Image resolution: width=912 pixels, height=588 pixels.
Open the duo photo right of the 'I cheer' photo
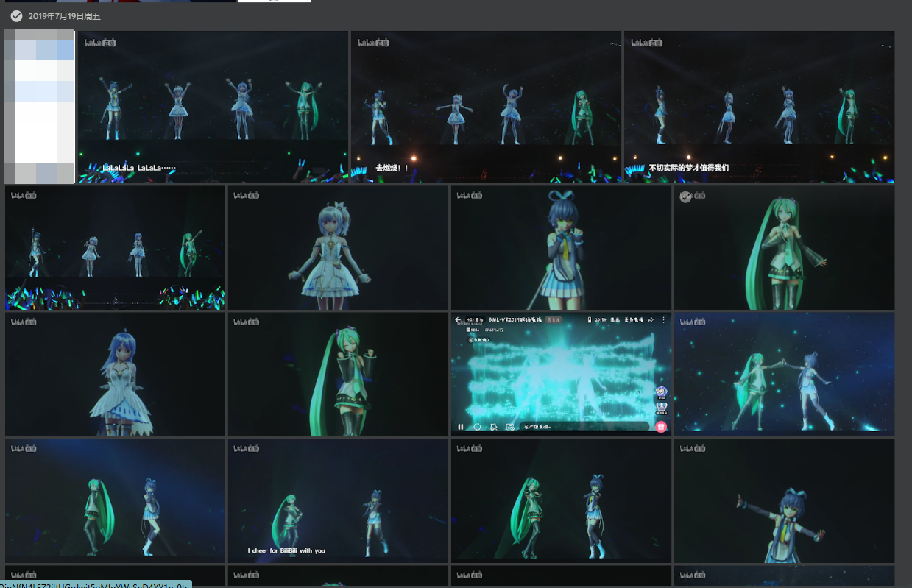tap(561, 501)
